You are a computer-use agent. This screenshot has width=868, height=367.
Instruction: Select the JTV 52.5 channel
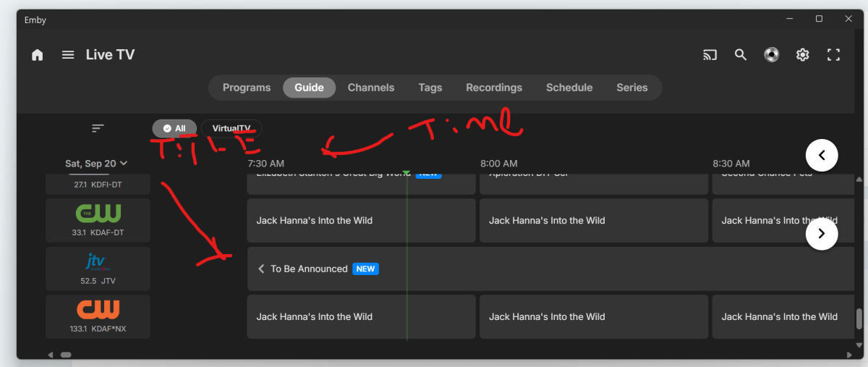98,268
